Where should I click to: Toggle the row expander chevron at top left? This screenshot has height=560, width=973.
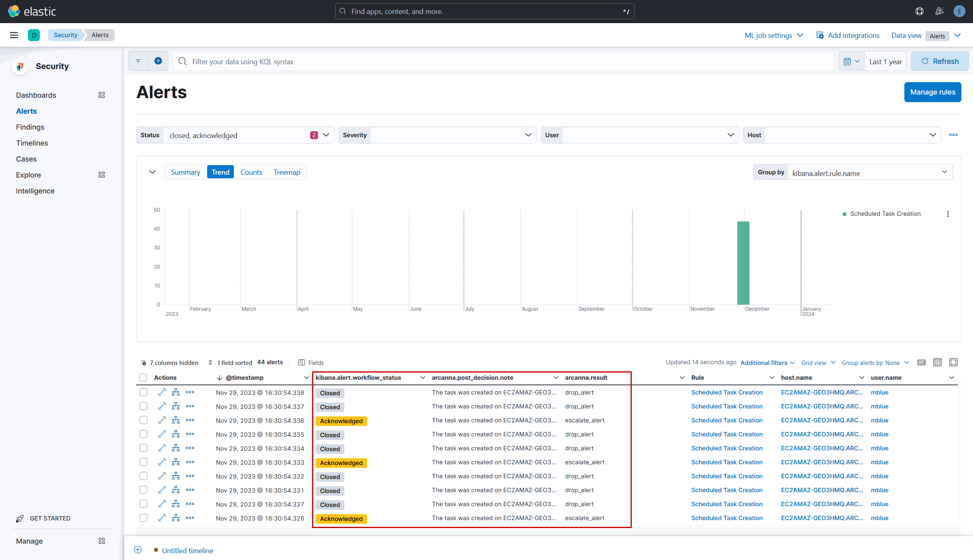(152, 172)
